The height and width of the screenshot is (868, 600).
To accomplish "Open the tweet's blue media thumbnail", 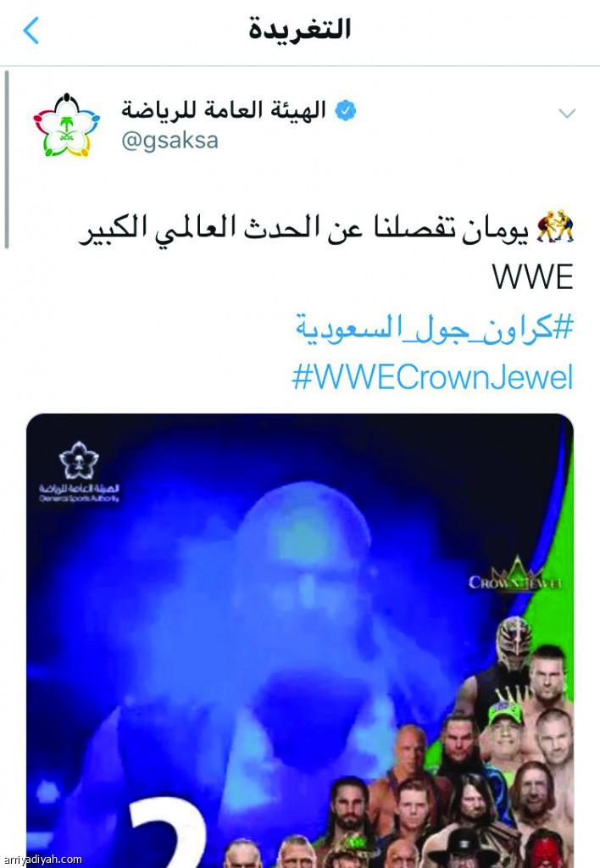I will [x=299, y=641].
